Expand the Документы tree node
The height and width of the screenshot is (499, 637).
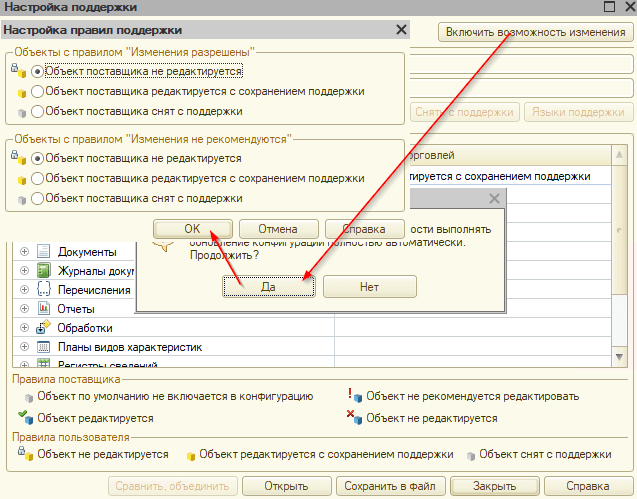(x=24, y=252)
